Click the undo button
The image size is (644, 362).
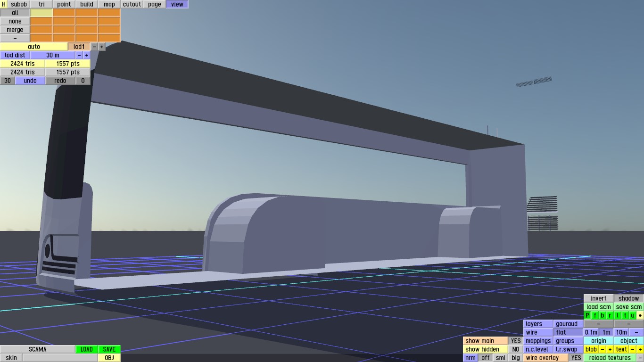click(x=30, y=81)
